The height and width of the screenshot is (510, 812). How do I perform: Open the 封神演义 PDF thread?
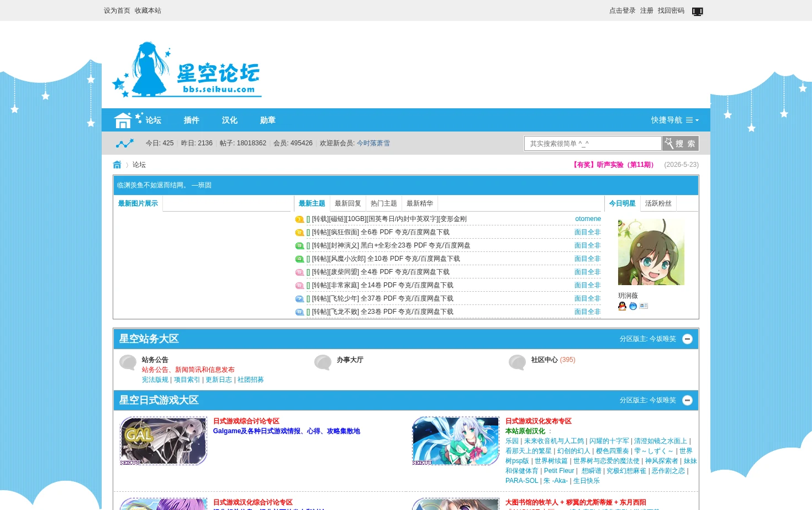click(391, 245)
